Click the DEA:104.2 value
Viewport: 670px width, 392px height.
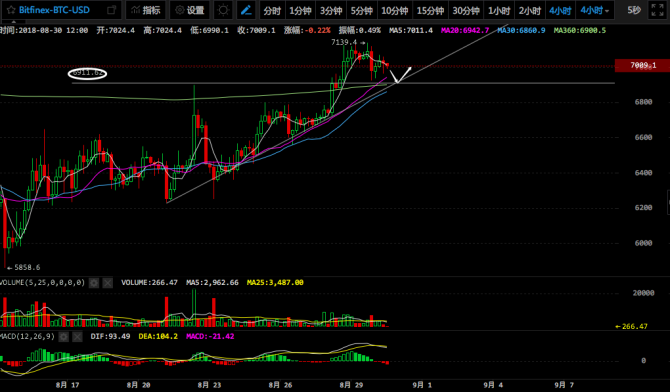tap(158, 336)
